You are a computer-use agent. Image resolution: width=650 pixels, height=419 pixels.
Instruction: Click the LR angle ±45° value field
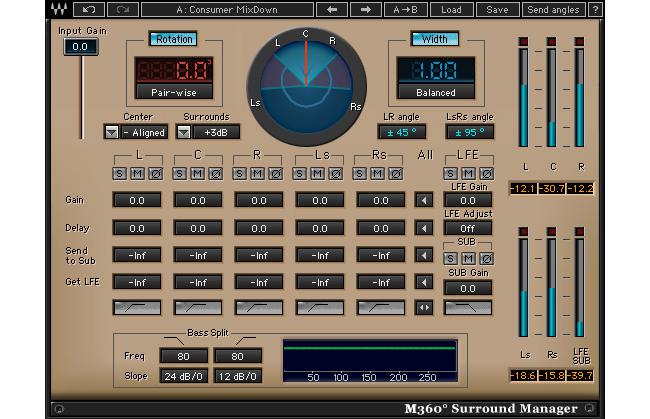pyautogui.click(x=402, y=132)
